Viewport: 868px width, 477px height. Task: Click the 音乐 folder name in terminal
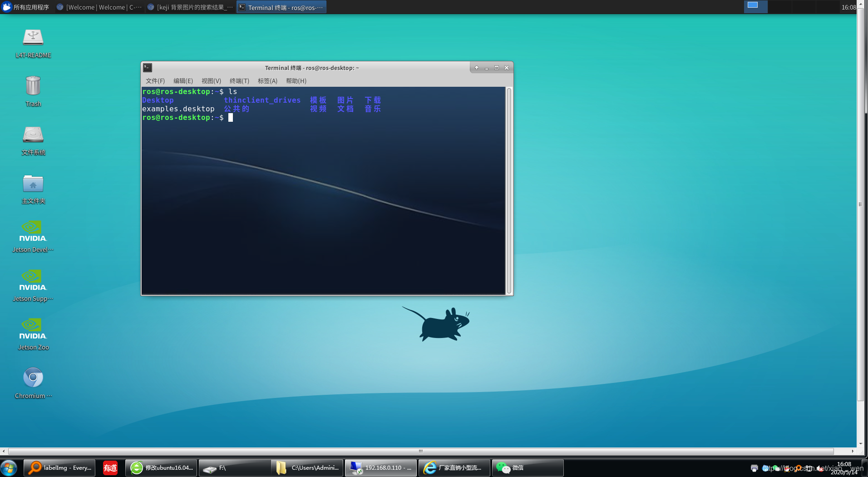(x=373, y=109)
